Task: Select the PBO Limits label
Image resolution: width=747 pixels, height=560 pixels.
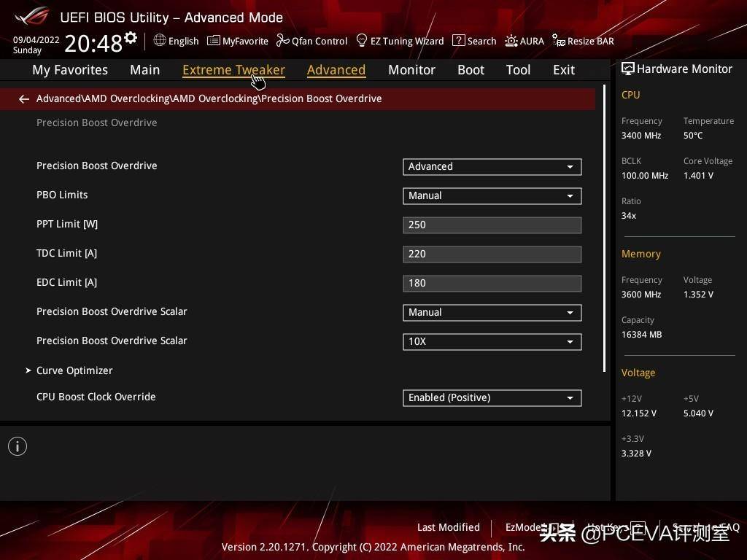Action: [62, 195]
